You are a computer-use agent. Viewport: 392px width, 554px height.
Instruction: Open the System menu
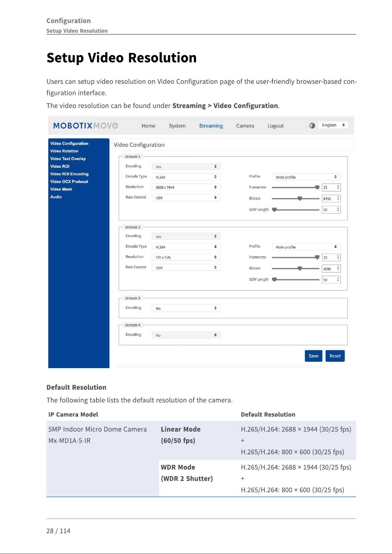(177, 126)
